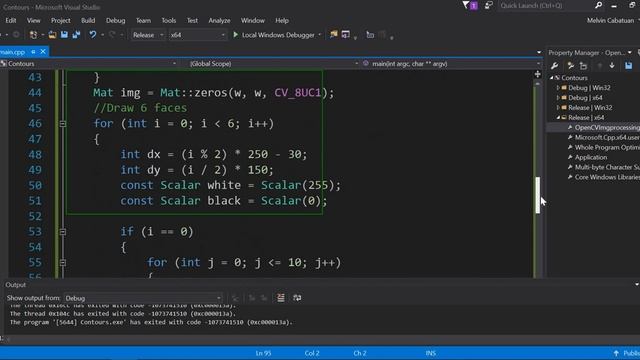This screenshot has height=360, width=640.
Task: Click the editor split-window handle icon
Action: point(538,74)
